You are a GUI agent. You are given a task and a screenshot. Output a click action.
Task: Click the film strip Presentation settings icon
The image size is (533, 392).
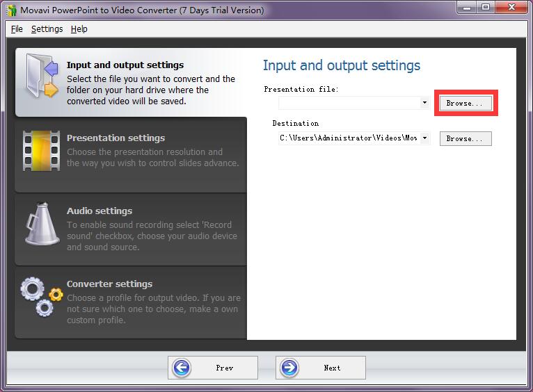(42, 151)
